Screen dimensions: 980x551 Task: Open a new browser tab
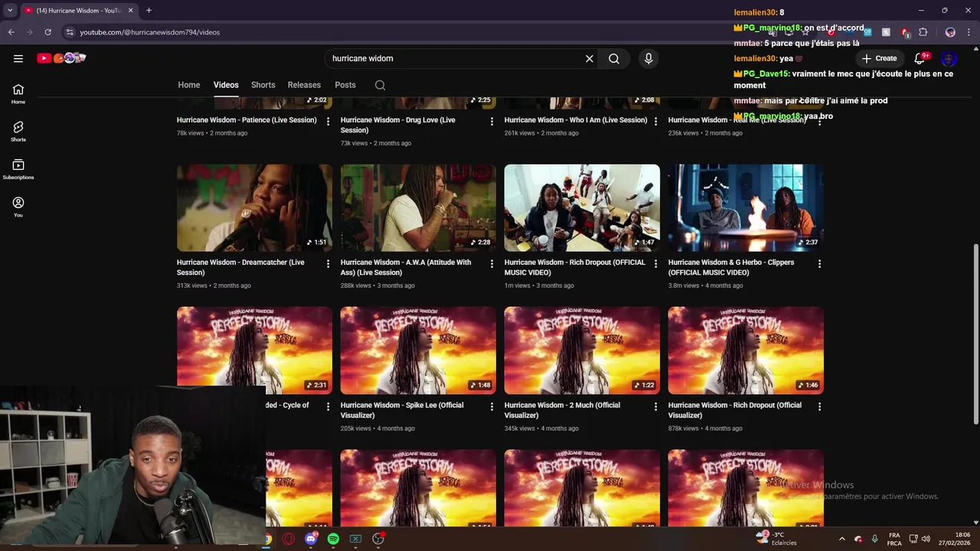click(x=149, y=11)
